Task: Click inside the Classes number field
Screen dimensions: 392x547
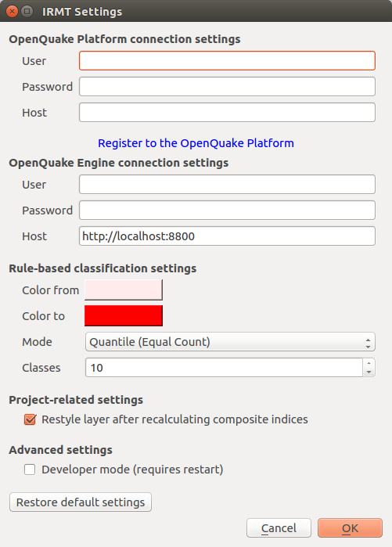Action: 224,368
